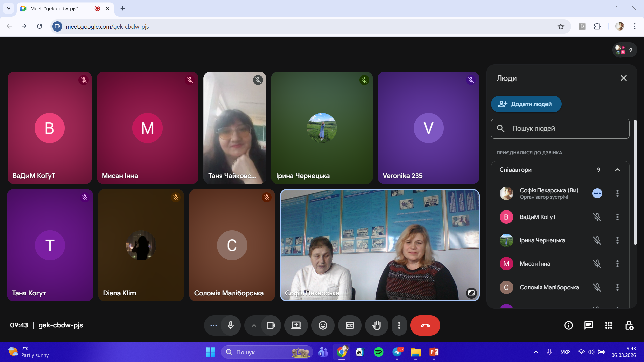Expand video settings arrow beside camera
Viewport: 644px width, 362px height.
pyautogui.click(x=254, y=325)
